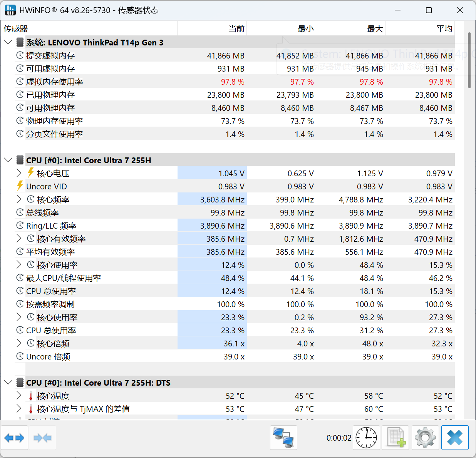This screenshot has width=476, height=458.
Task: Maximize the HWiNFO sensor window
Action: point(429,10)
